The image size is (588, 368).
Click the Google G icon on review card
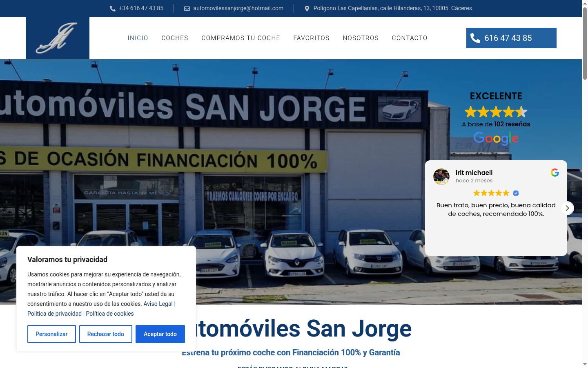coord(555,173)
